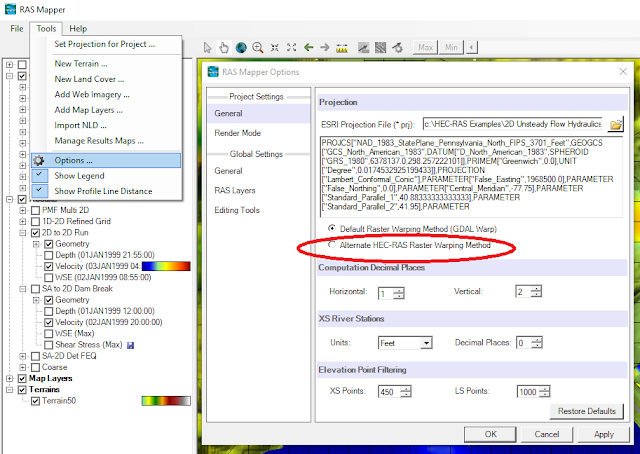Select the measure ruler tool
640x454 pixels.
[342, 48]
